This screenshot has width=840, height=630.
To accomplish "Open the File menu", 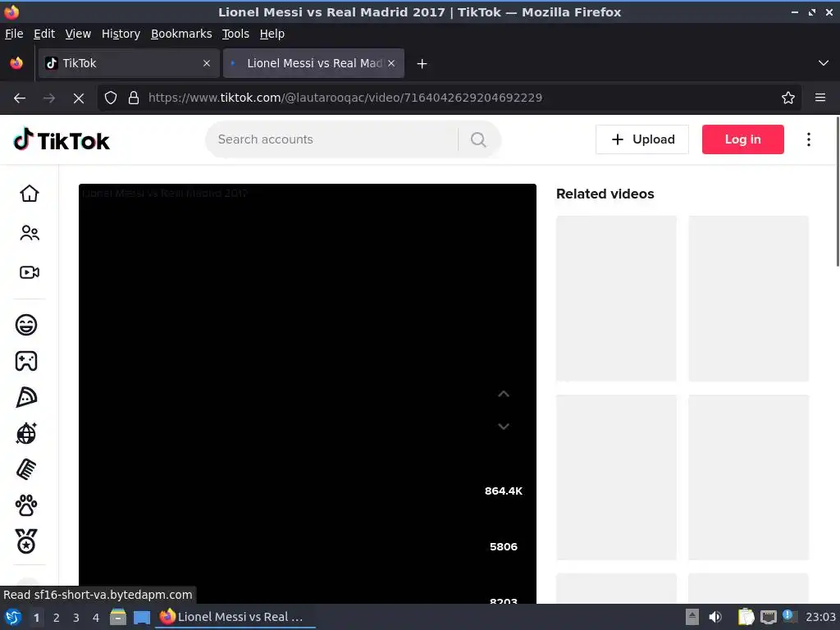I will tap(14, 34).
